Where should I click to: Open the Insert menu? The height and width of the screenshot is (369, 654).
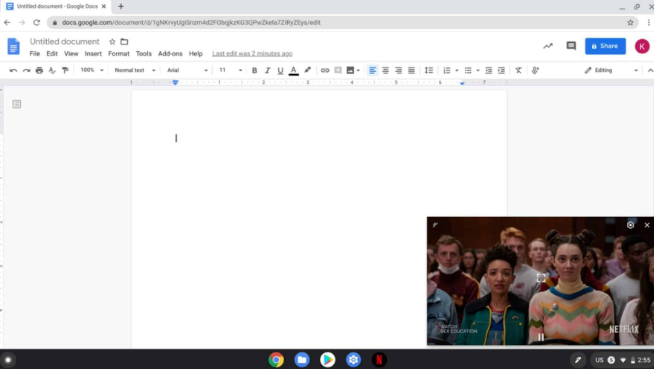tap(93, 54)
